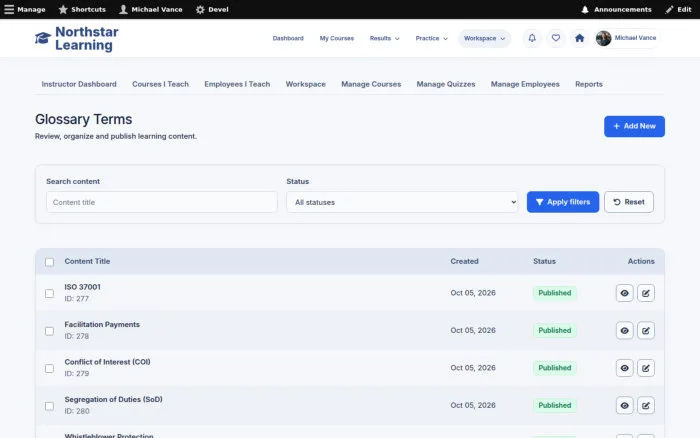Screen dimensions: 700x438
Task: Open the notifications bell icon
Action: (532, 38)
